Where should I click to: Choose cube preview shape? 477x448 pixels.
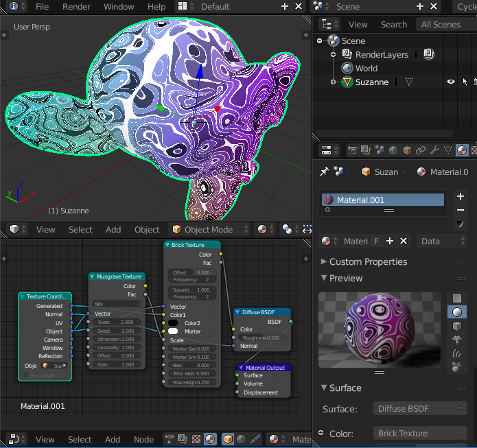click(457, 326)
